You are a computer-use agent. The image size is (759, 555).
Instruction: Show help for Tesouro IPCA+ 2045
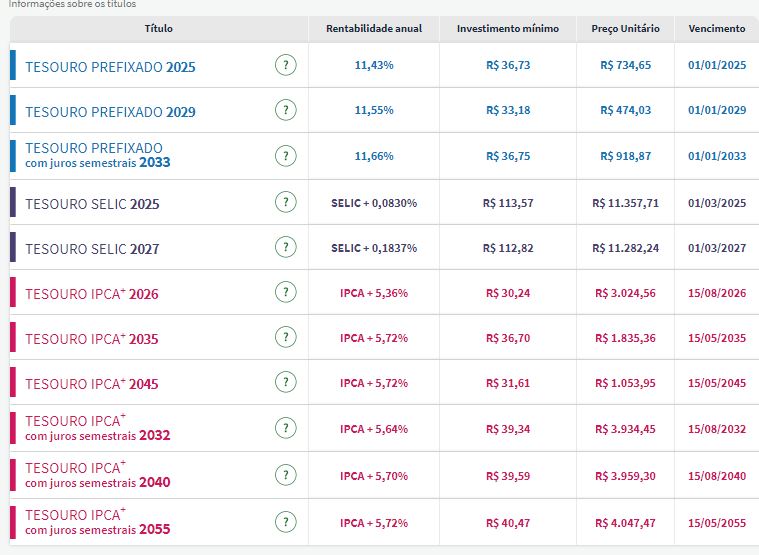tap(286, 383)
